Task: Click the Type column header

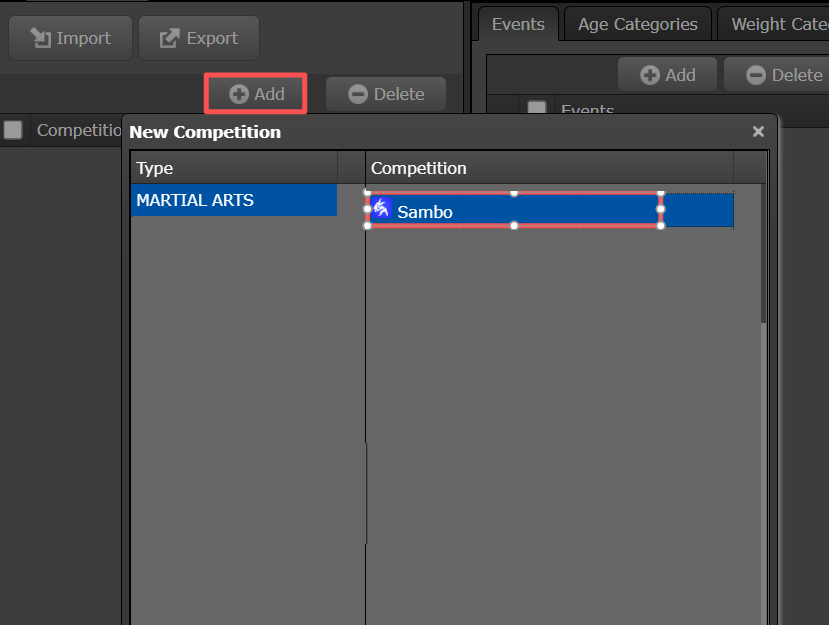Action: (234, 168)
